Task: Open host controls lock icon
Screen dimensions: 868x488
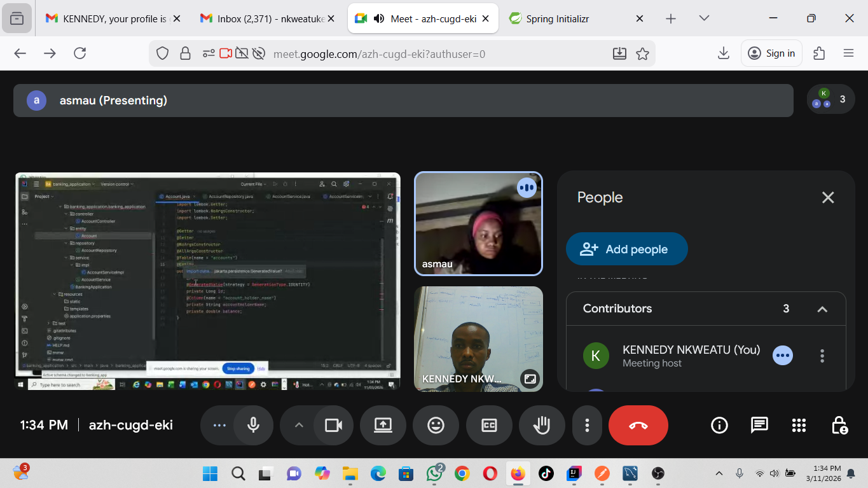Action: (x=839, y=426)
